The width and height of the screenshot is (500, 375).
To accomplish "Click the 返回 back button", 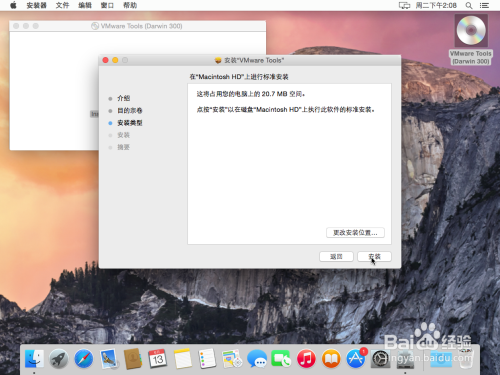I will tap(336, 256).
